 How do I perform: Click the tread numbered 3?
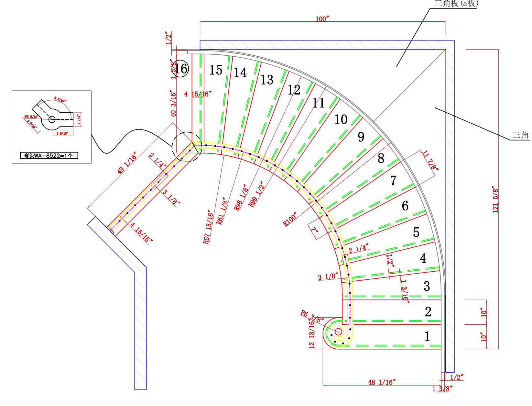(427, 286)
